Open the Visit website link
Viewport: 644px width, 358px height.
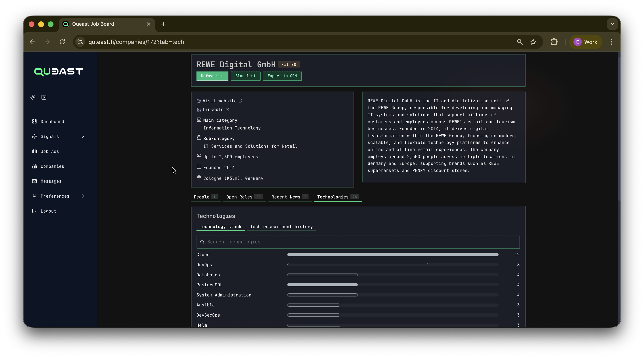click(x=219, y=101)
